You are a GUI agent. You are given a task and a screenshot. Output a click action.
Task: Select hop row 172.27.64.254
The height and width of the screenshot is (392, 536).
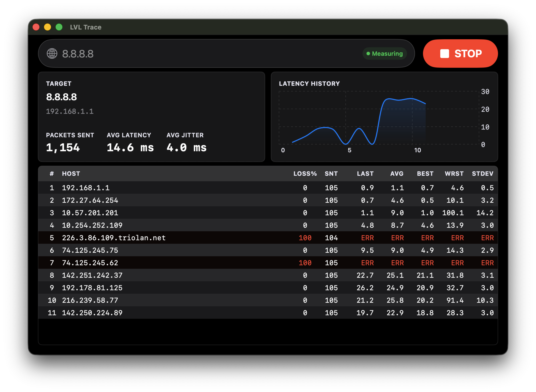(x=268, y=200)
